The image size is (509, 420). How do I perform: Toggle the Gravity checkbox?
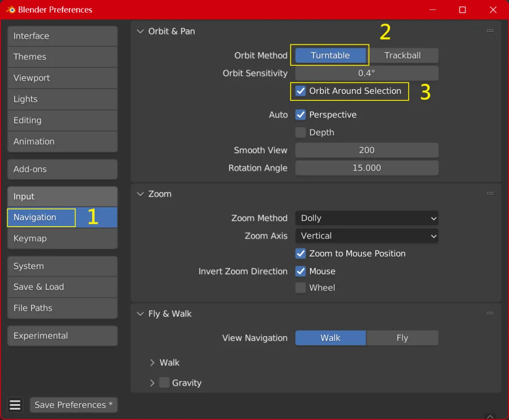(x=164, y=383)
